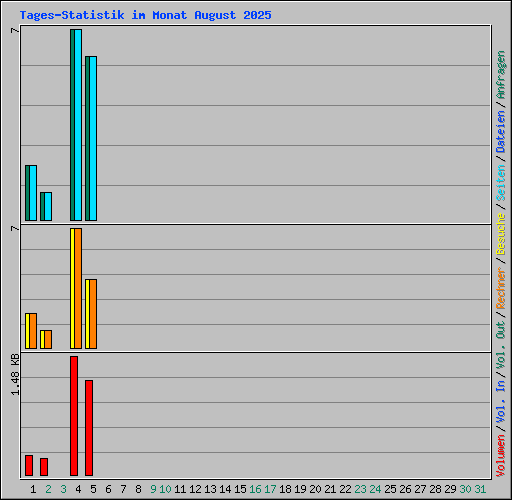The image size is (512, 500).
Task: Click day 31 on the x-axis
Action: 480,489
